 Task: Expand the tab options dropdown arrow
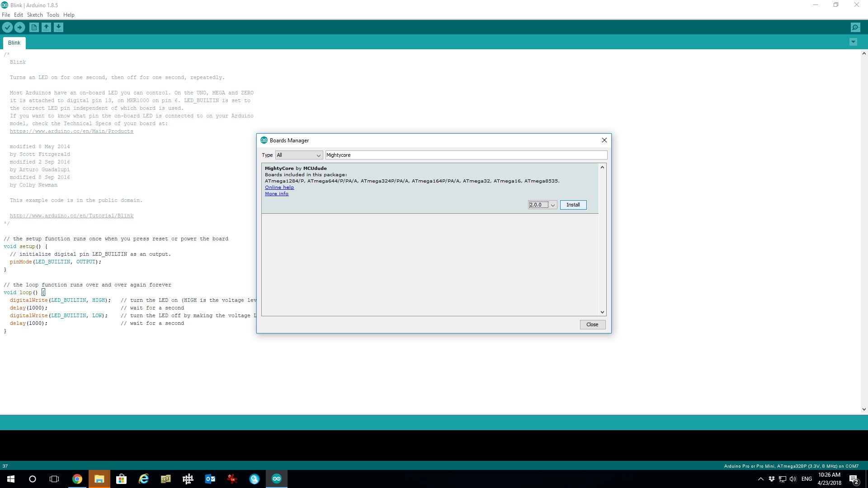pyautogui.click(x=853, y=42)
